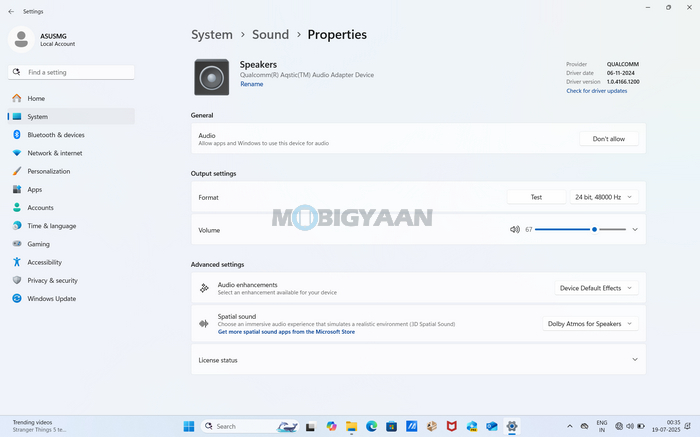Click the Accessibility figure icon

tap(17, 262)
